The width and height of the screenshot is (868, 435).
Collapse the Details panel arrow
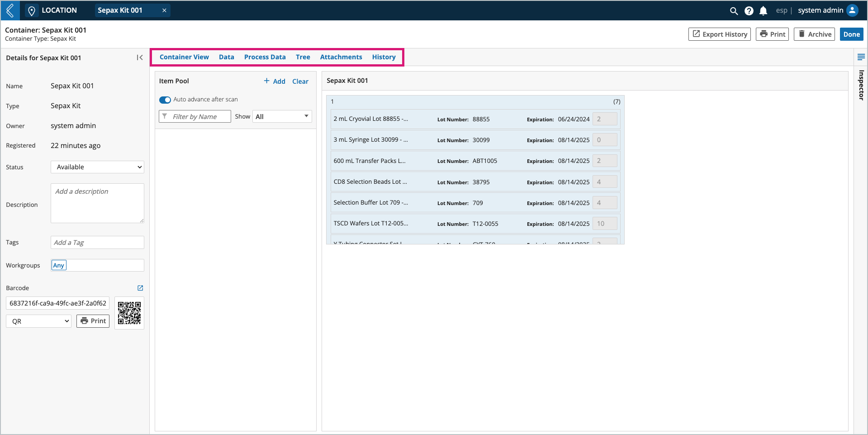[140, 57]
